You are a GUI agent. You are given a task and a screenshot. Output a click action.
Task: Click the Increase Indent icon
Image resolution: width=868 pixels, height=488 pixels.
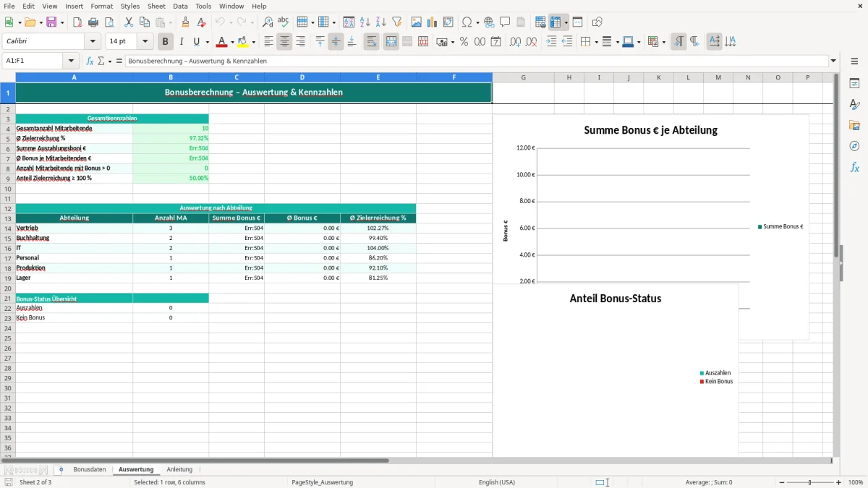coord(551,42)
